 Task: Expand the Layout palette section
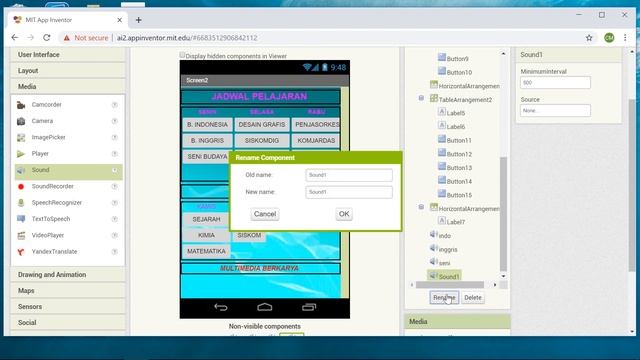coord(68,71)
